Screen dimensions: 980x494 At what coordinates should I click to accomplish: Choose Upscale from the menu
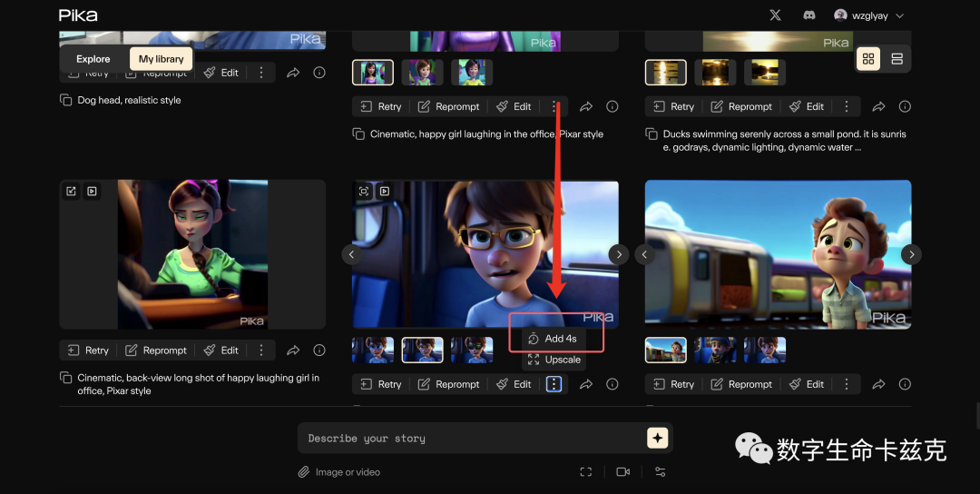(554, 360)
